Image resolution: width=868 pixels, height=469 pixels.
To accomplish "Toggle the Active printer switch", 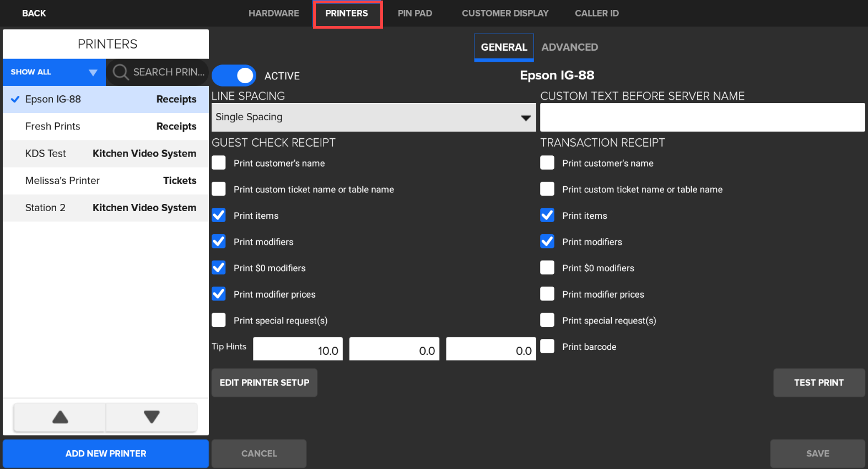I will pyautogui.click(x=234, y=76).
